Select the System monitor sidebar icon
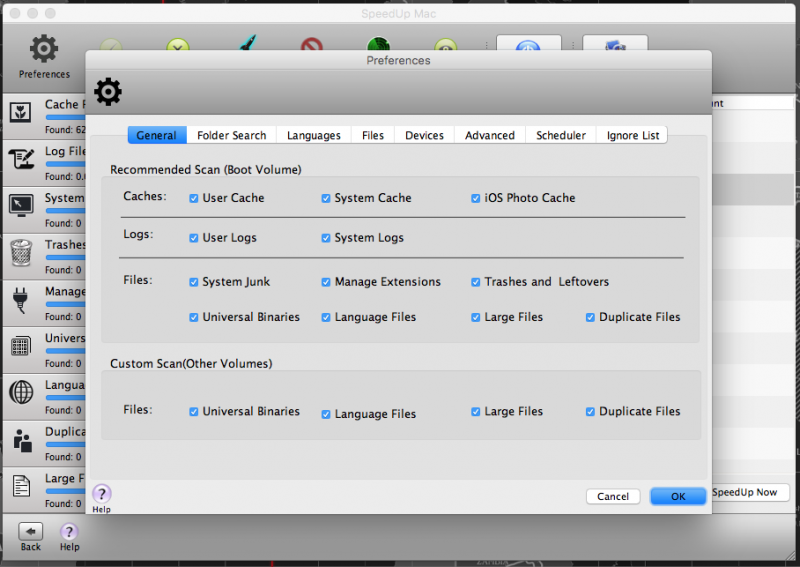This screenshot has width=800, height=567. tap(21, 205)
